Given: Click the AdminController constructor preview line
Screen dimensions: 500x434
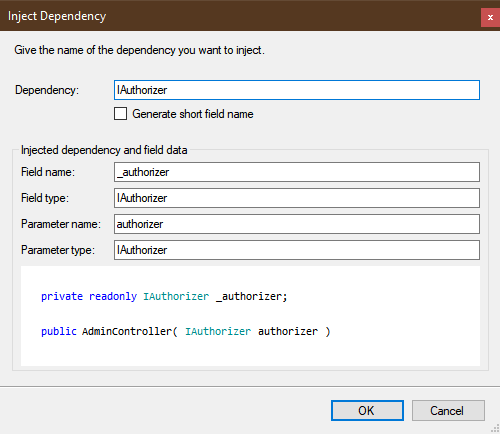Looking at the screenshot, I should pos(186,331).
